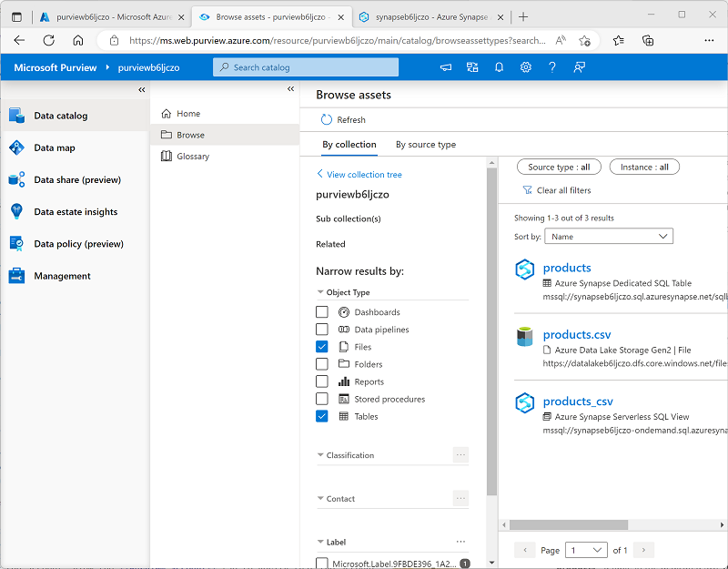Screen dimensions: 728x569
Task: Open Label more options ellipsis
Action: pos(460,542)
